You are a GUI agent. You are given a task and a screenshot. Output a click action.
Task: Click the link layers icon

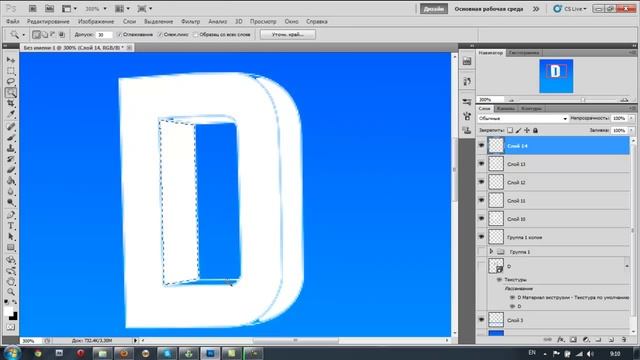(548, 340)
